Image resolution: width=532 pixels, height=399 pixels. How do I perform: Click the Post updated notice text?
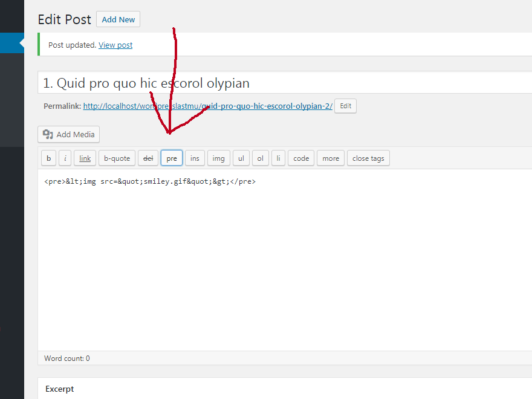[x=73, y=45]
